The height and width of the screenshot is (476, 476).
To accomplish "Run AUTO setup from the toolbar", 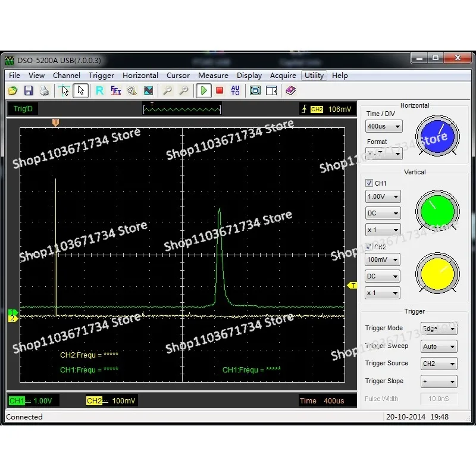I will pos(235,90).
